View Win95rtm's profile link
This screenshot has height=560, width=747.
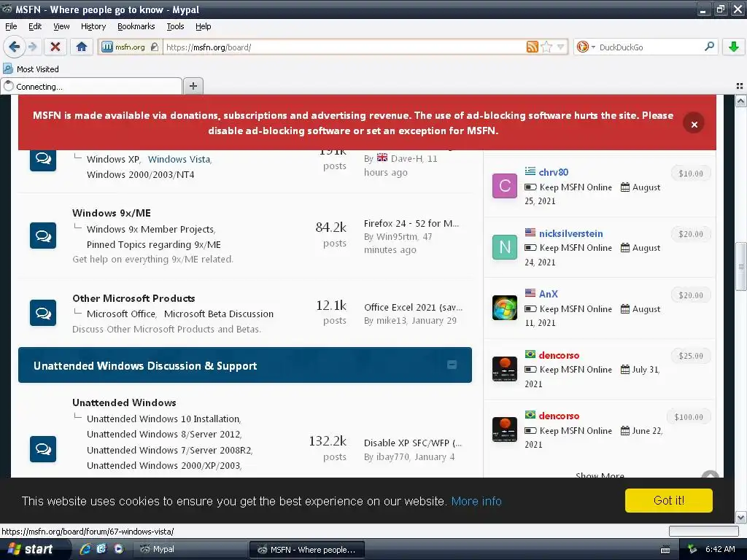coord(396,237)
